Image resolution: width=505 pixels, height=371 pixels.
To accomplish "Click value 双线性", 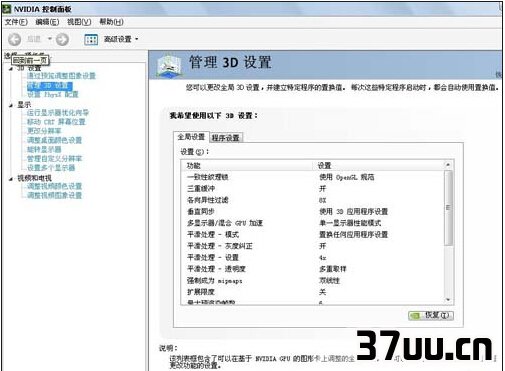I will (x=329, y=281).
